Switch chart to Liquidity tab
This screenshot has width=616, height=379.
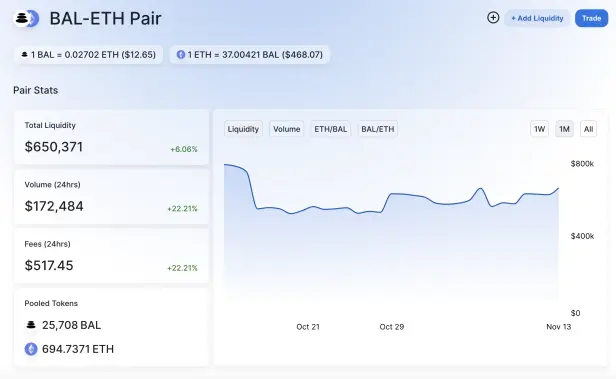243,129
